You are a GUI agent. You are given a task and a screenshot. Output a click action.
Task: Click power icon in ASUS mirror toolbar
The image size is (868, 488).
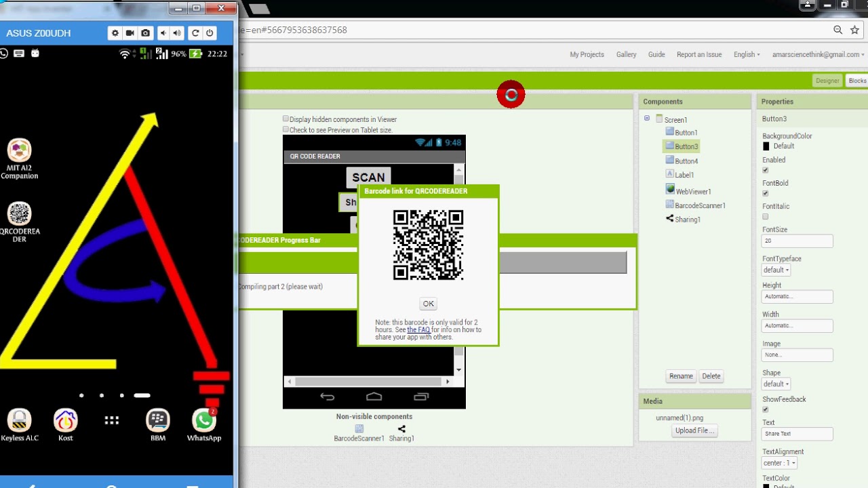[x=210, y=33]
